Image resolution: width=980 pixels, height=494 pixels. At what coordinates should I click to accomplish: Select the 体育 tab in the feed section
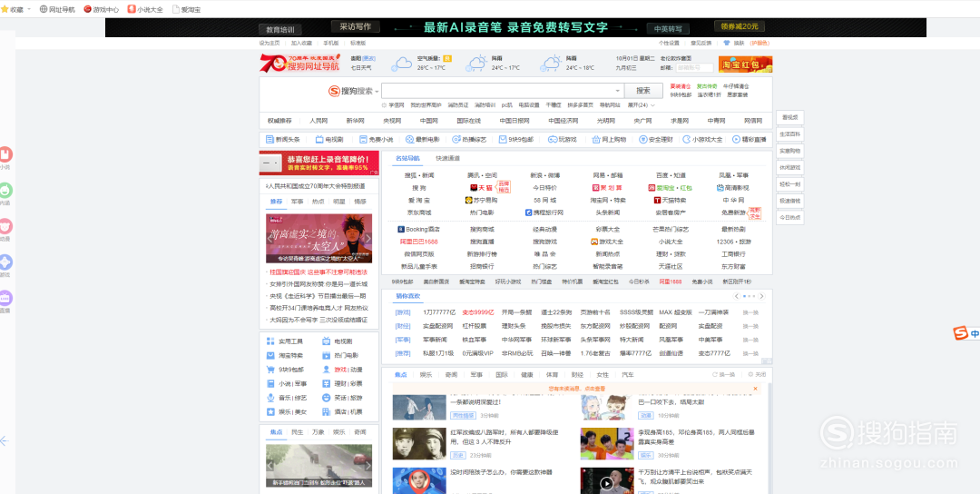[x=552, y=374]
